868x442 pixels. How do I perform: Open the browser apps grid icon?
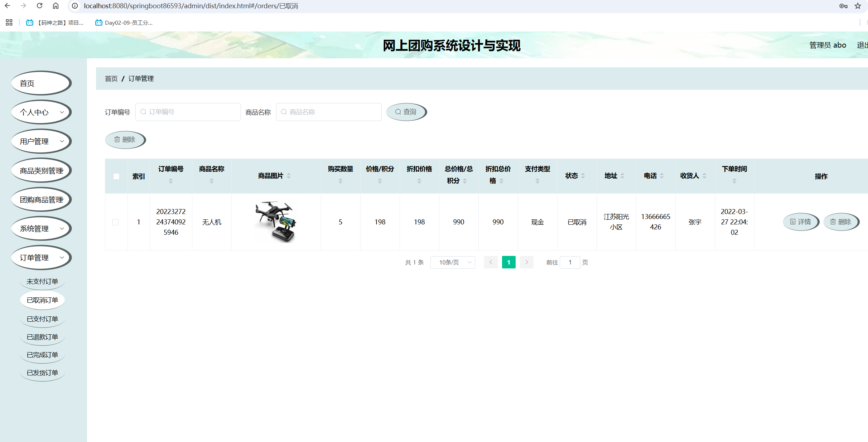click(9, 23)
